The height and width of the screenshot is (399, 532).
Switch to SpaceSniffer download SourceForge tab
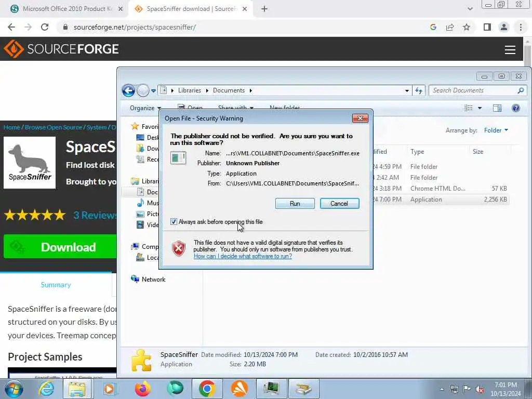pos(190,9)
